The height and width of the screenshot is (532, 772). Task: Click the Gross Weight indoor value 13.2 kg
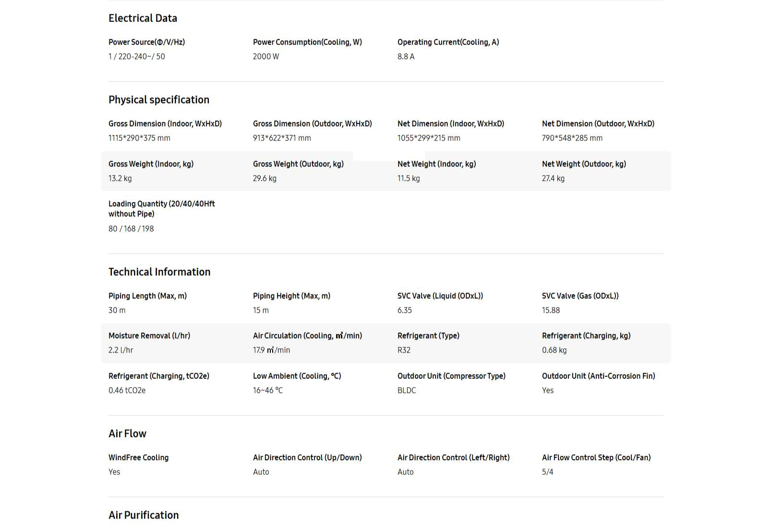[x=120, y=178]
